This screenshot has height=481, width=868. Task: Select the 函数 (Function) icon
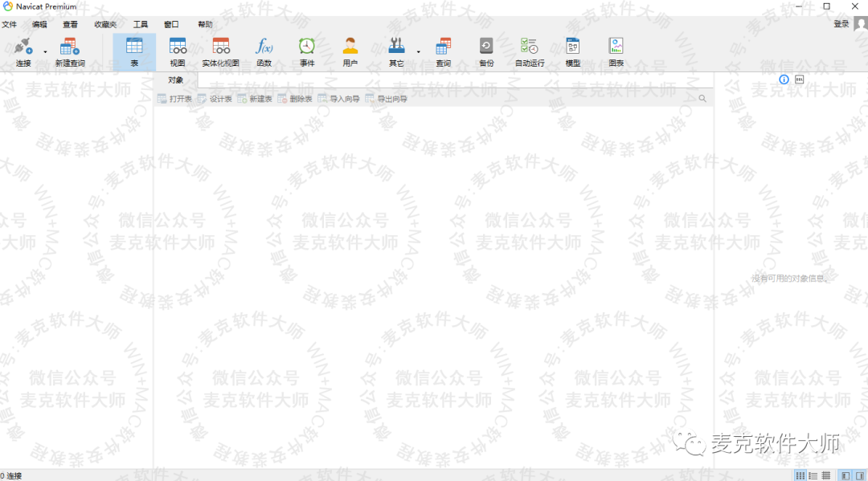click(264, 52)
